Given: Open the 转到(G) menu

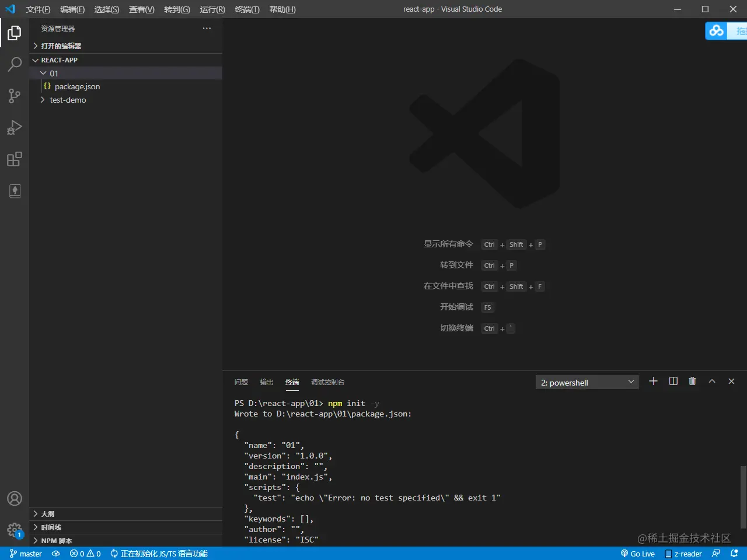Looking at the screenshot, I should click(x=177, y=9).
